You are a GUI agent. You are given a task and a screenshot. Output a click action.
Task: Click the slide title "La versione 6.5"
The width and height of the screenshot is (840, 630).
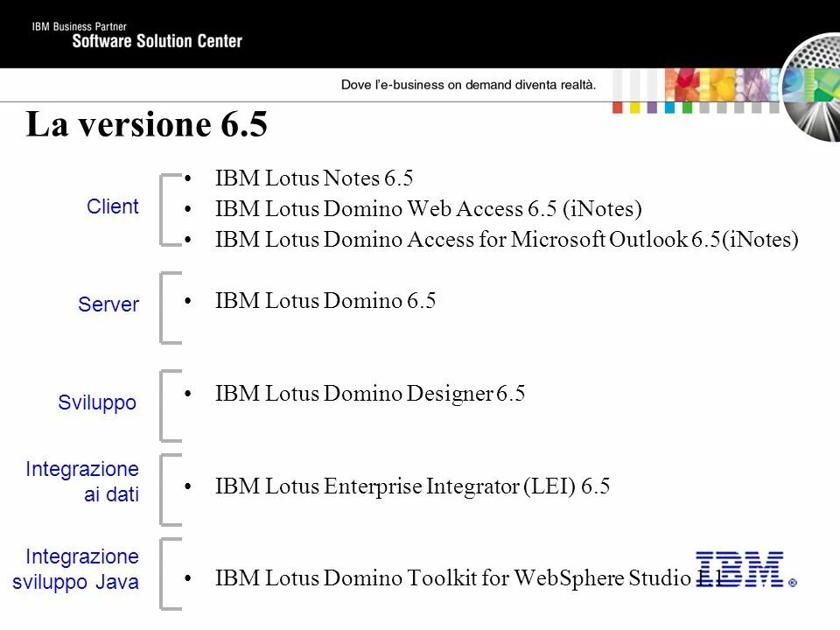tap(146, 123)
